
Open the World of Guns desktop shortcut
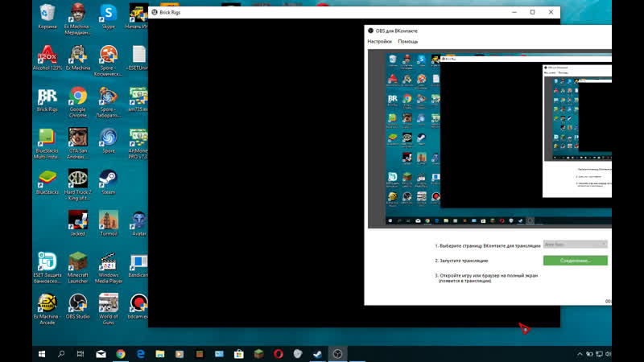(x=109, y=309)
